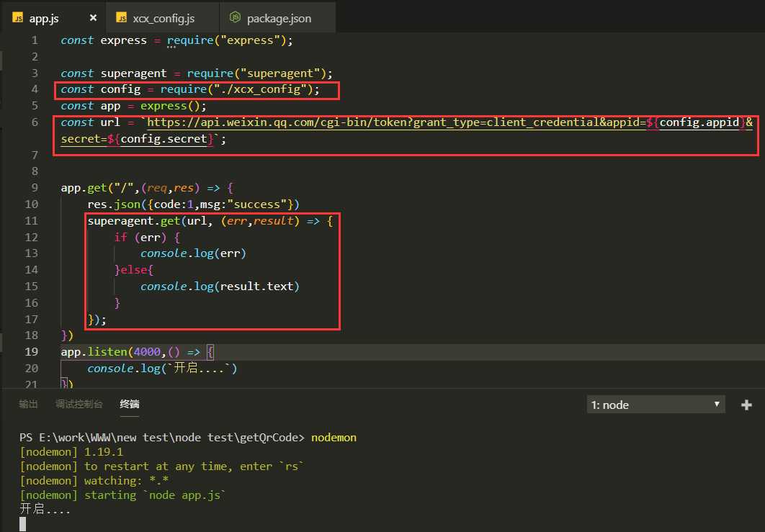Click line number 1 in the gutter
Screen dimensions: 765x532
[x=34, y=40]
